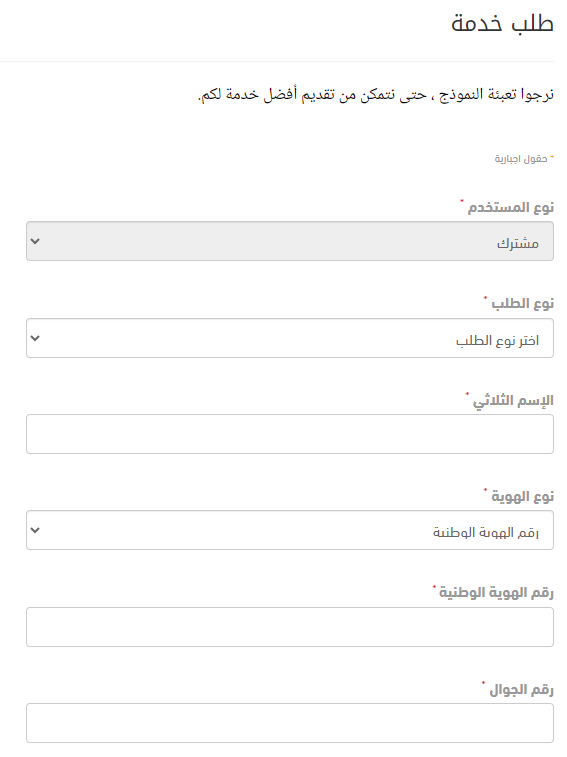Click the chevron arrow in نوع الهوية dropdown
This screenshot has width=567, height=757.
[x=35, y=530]
